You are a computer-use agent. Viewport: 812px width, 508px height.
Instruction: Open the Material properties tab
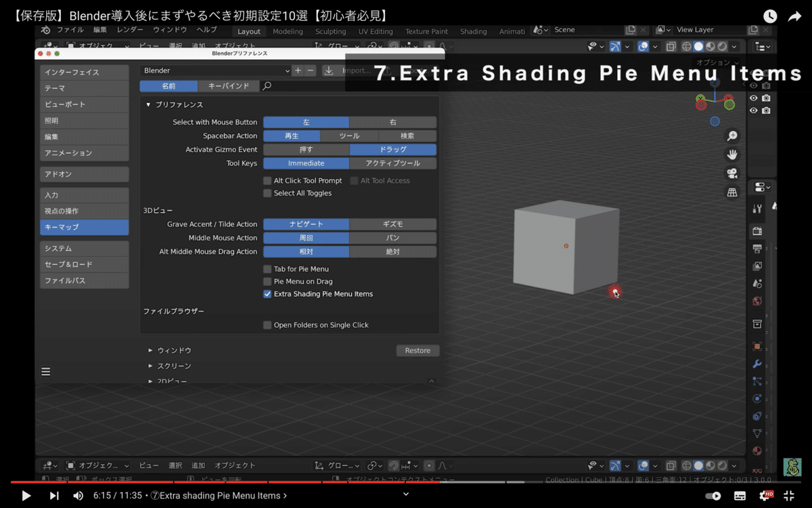click(x=757, y=450)
